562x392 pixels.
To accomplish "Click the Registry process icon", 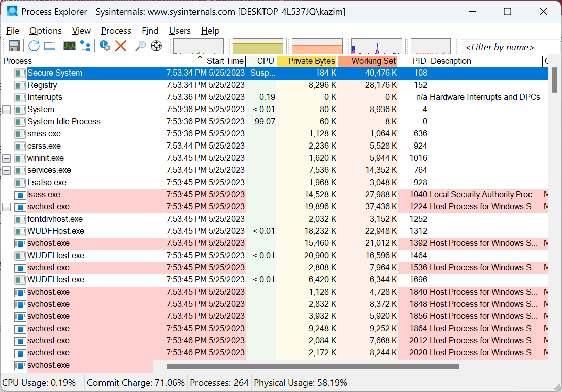I will pyautogui.click(x=20, y=85).
